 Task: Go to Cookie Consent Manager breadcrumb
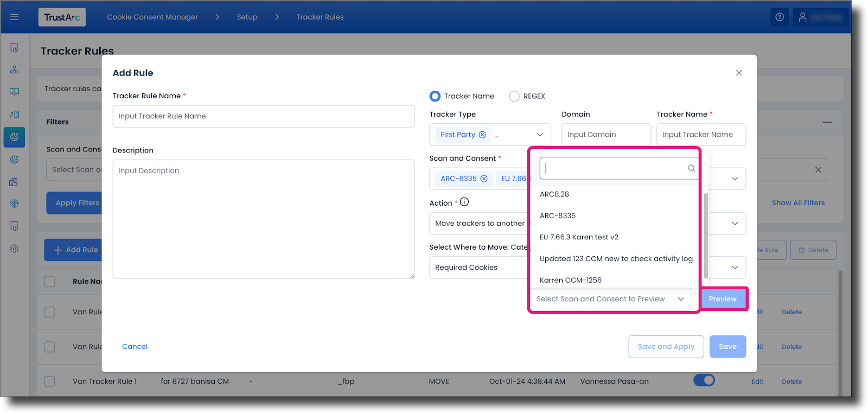152,17
